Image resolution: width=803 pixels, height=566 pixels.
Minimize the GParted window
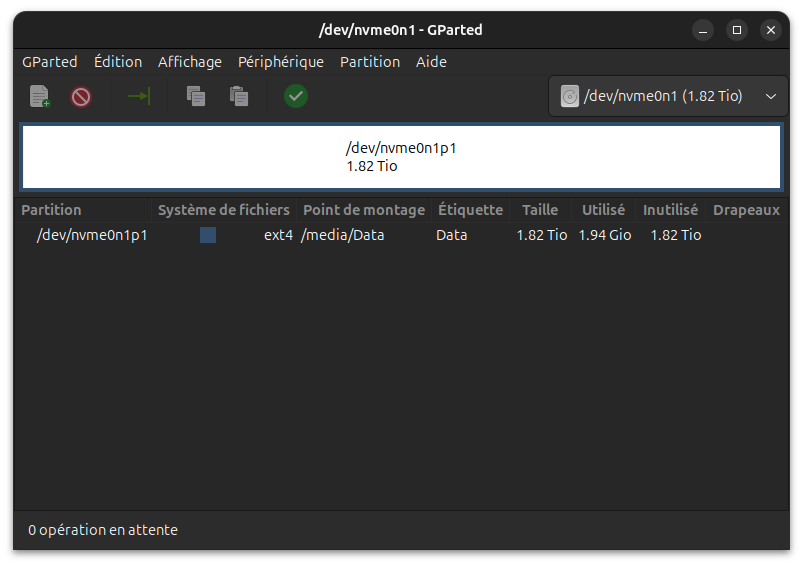[x=703, y=30]
